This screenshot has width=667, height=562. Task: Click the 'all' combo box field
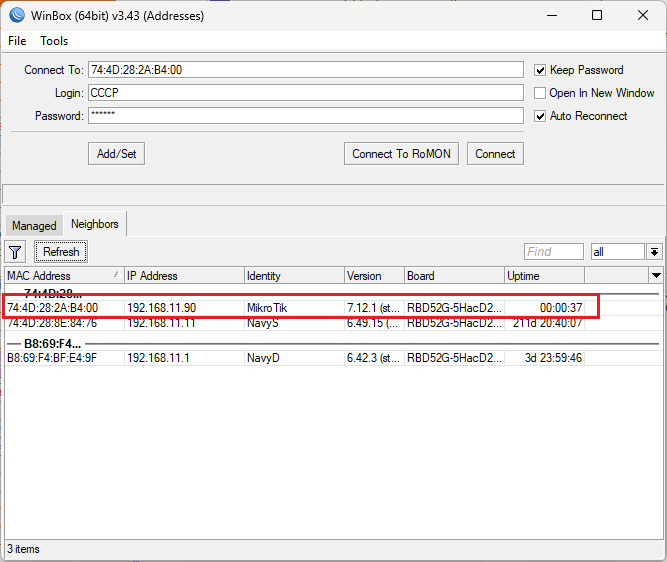[x=618, y=252]
